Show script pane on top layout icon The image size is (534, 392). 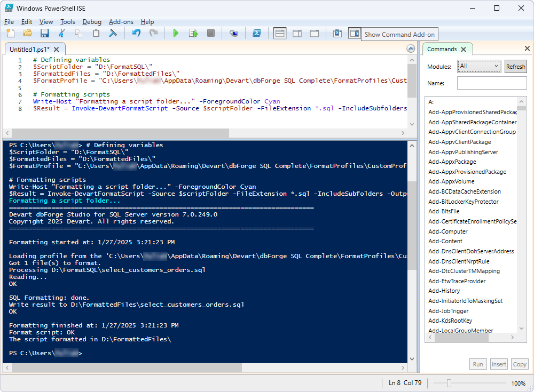(280, 34)
